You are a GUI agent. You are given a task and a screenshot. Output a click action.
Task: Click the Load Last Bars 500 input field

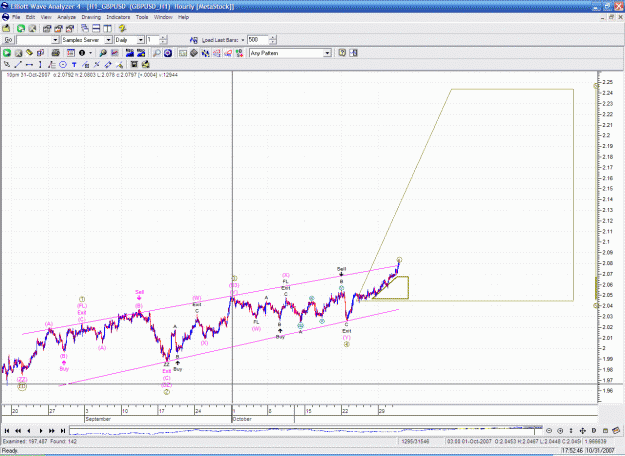click(258, 40)
